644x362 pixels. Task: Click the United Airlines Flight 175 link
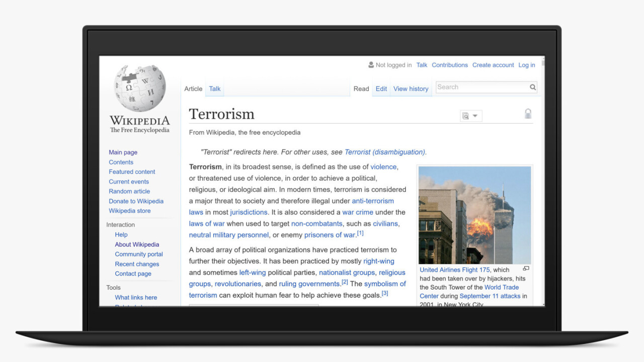coord(455,270)
